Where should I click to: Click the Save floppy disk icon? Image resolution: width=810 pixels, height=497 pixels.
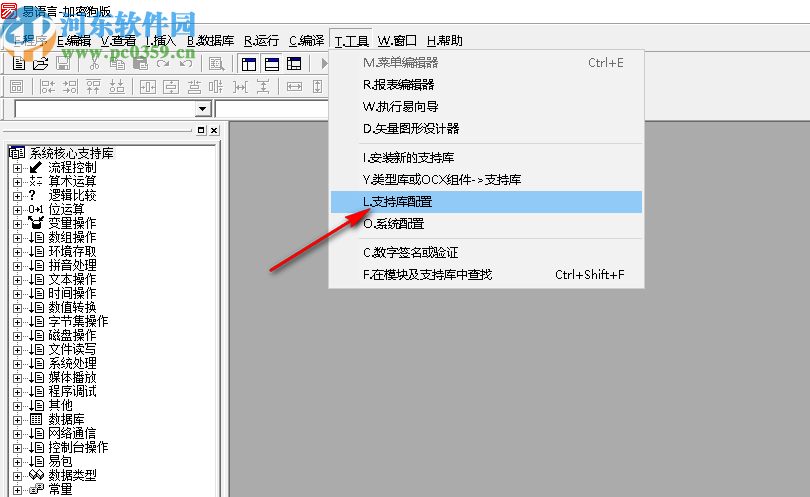click(x=63, y=64)
